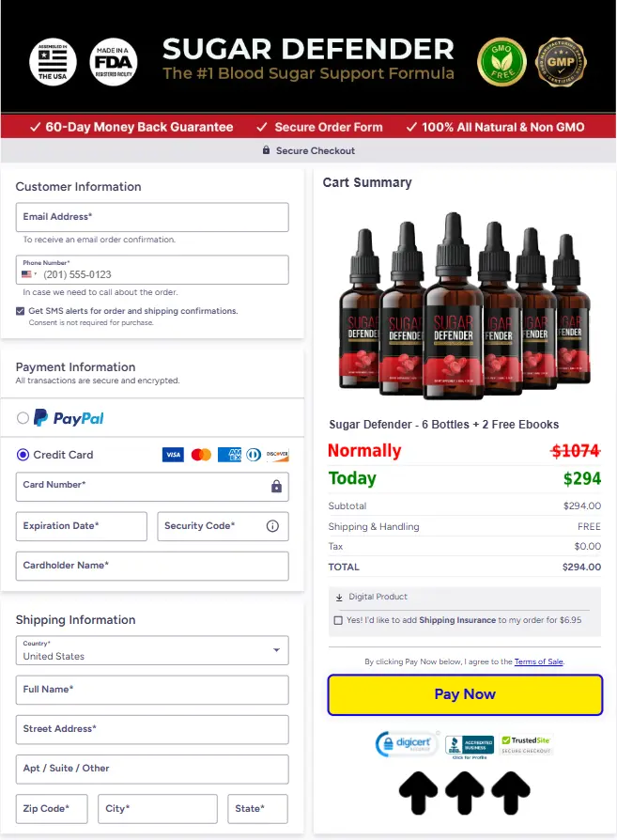
Task: Click the DigiCert secured seal
Action: pos(407,743)
